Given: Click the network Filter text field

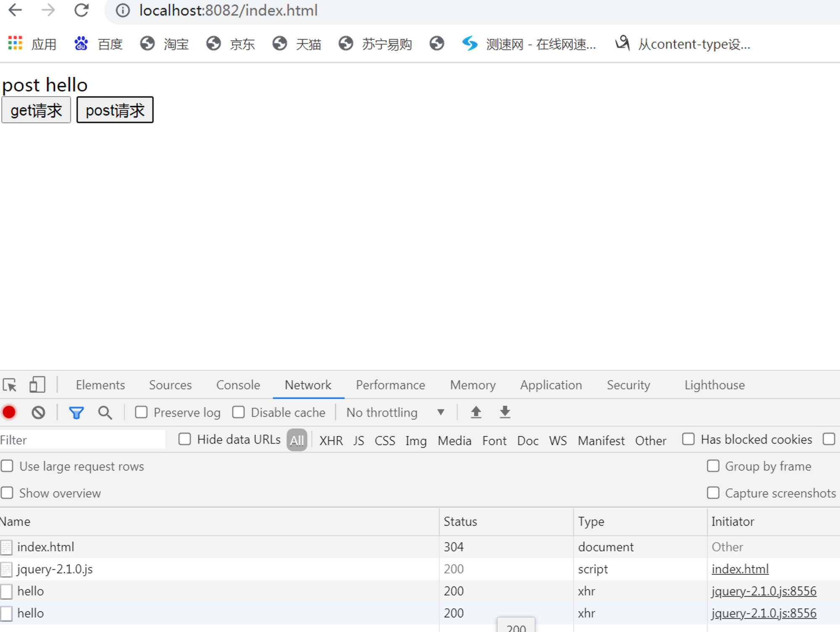Looking at the screenshot, I should click(x=82, y=440).
